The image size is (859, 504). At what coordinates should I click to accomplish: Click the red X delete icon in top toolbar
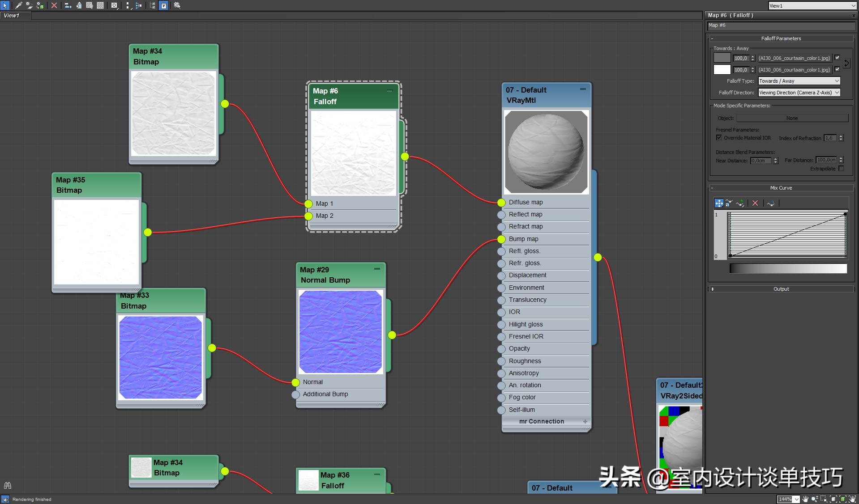[x=54, y=5]
